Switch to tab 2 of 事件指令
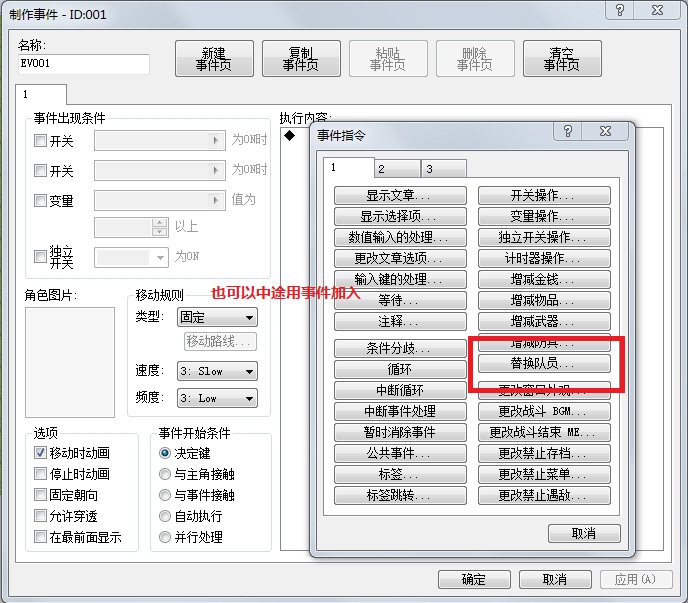The image size is (688, 603). tap(398, 169)
